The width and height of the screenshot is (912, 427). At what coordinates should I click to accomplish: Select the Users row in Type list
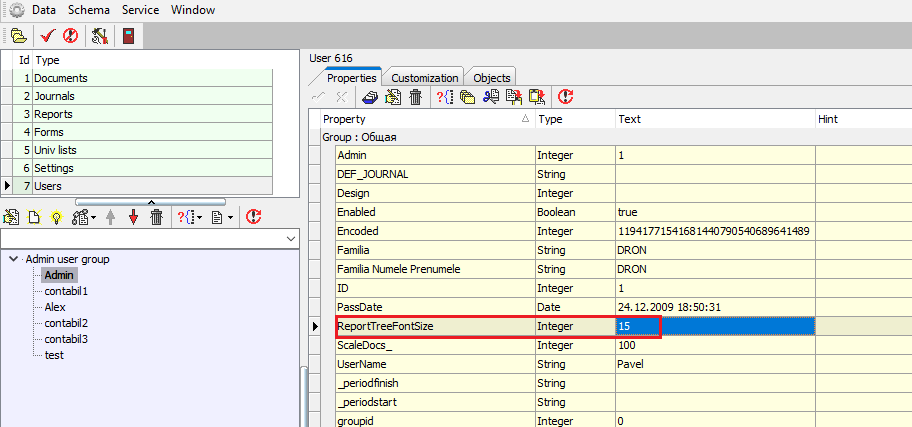(142, 186)
